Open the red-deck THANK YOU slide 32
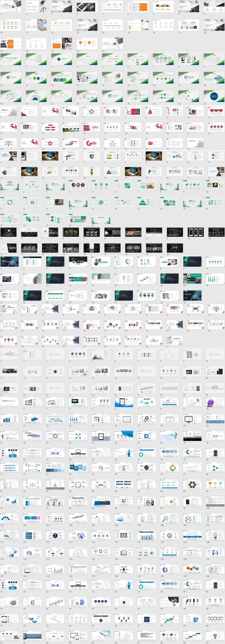The width and height of the screenshot is (225, 644). pos(195,143)
